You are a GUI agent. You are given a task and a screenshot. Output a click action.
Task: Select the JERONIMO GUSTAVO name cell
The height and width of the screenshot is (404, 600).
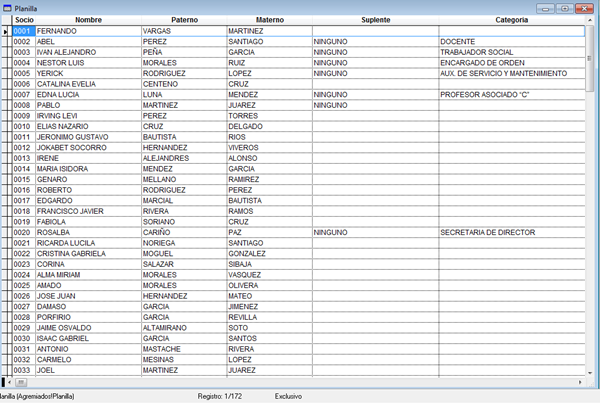pos(88,137)
